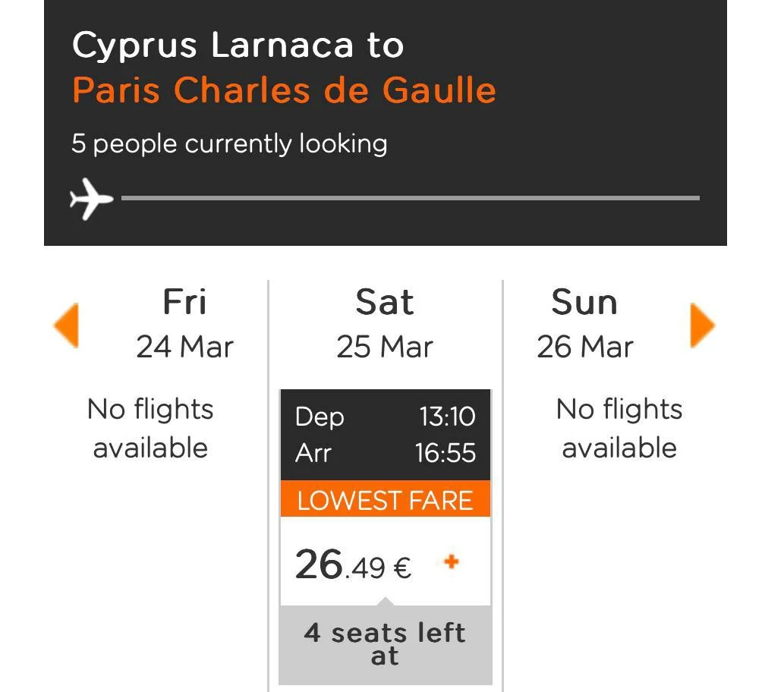Click No flights available under Sunday
The height and width of the screenshot is (692, 784).
[x=619, y=428]
